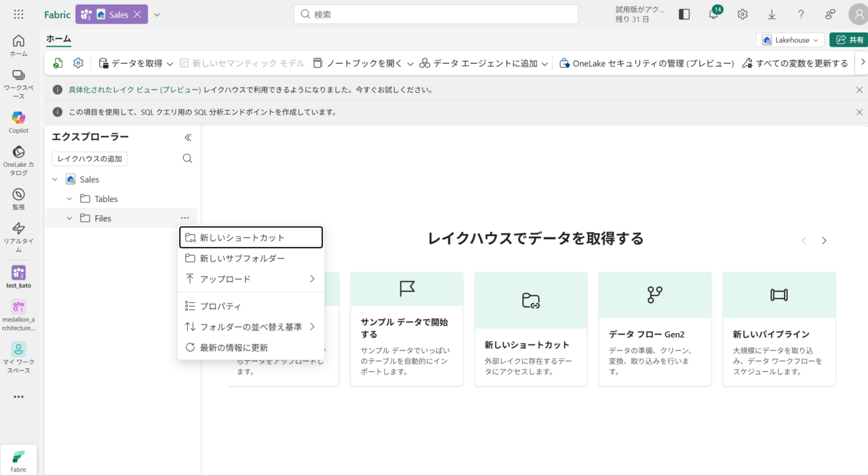
Task: Click the download arrow icon
Action: 772,14
